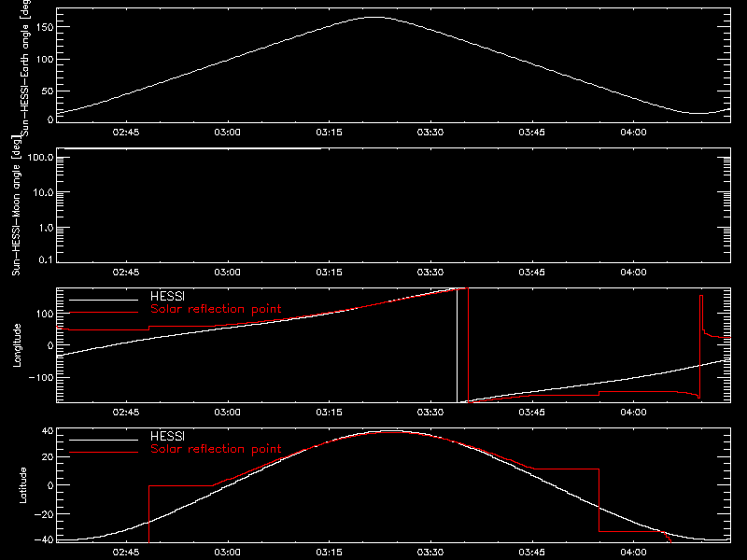The height and width of the screenshot is (560, 747).
Task: Click the 0 value on Longitude axis
Action: click(x=50, y=345)
